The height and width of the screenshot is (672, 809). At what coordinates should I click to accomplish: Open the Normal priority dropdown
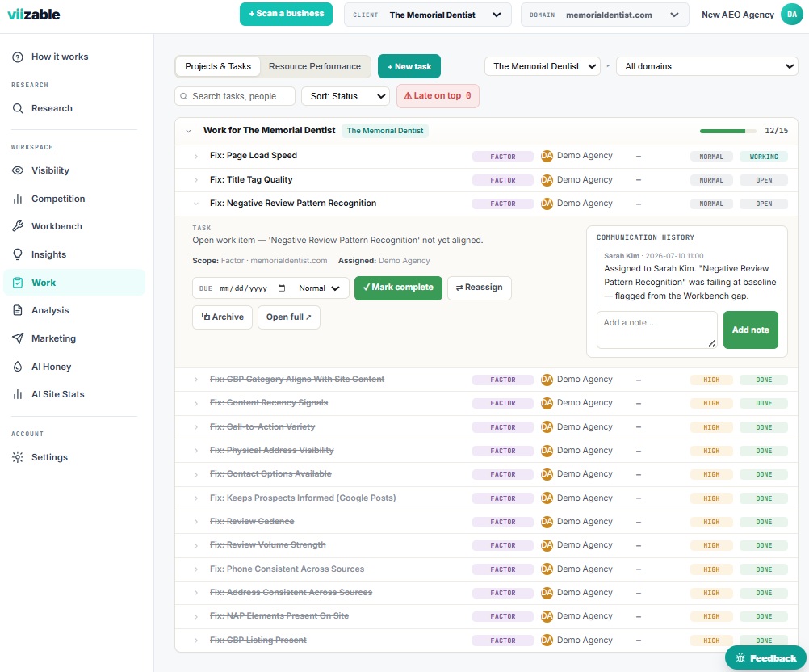click(x=319, y=288)
